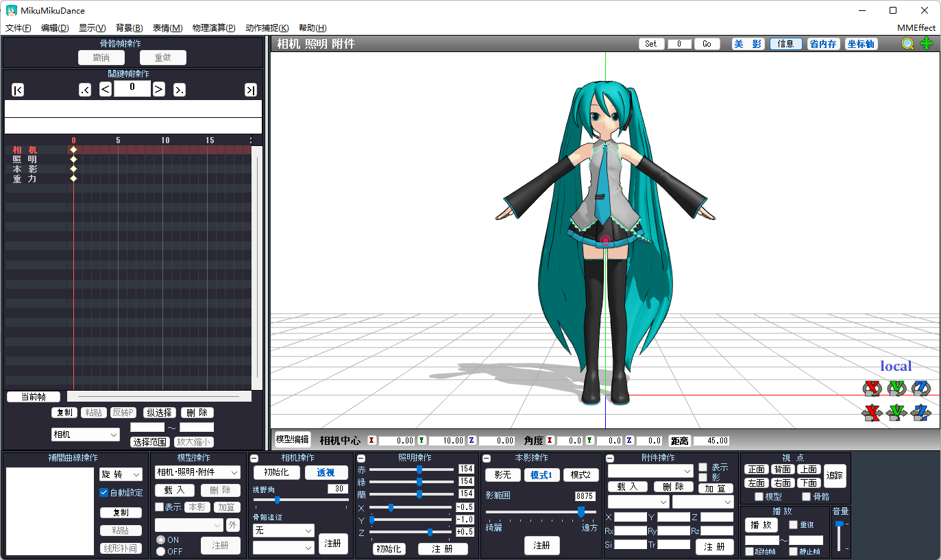
Task: Switch to 正面 front view
Action: [757, 470]
